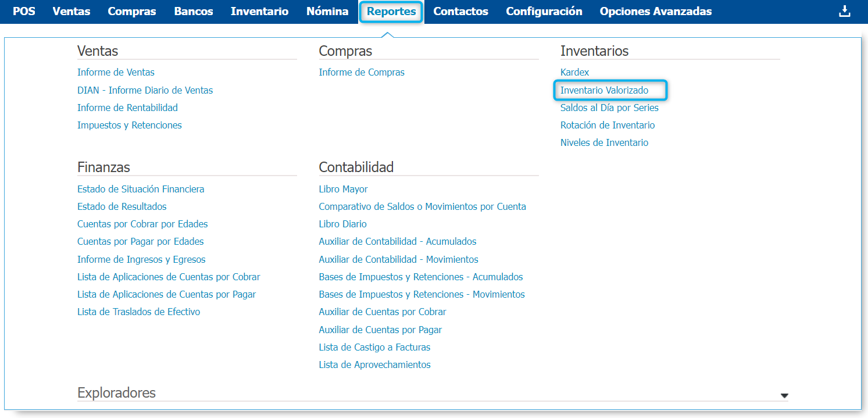Viewport: 868px width, 418px height.
Task: Open DIAN - Informe Diario de Ventas
Action: coord(145,90)
